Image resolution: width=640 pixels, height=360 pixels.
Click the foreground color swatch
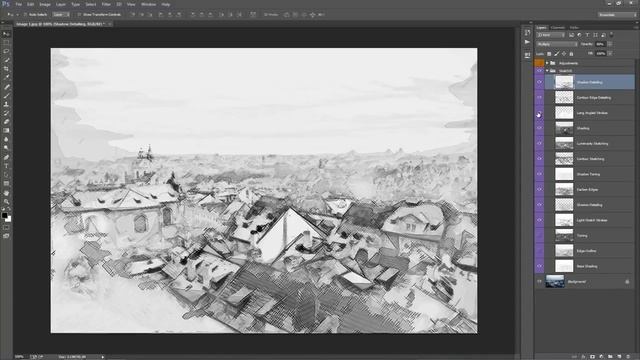(x=4, y=215)
